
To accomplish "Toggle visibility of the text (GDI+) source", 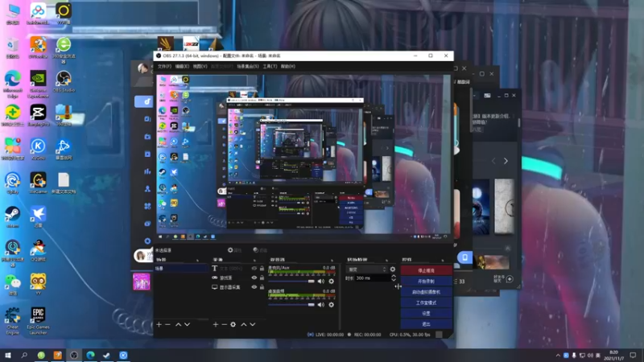I will 254,268.
